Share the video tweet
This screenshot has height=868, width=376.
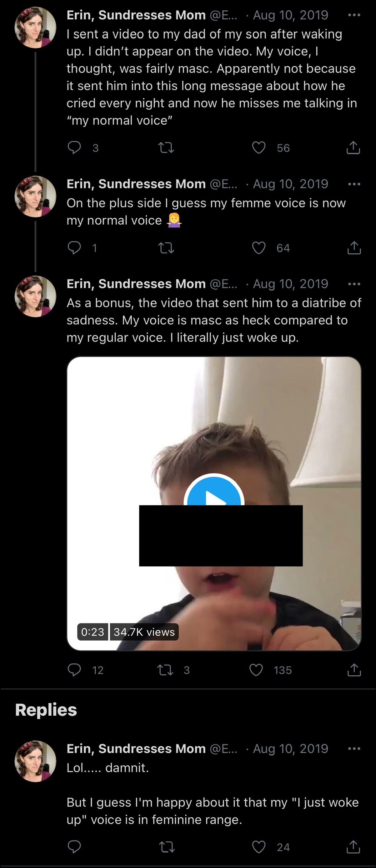click(354, 670)
